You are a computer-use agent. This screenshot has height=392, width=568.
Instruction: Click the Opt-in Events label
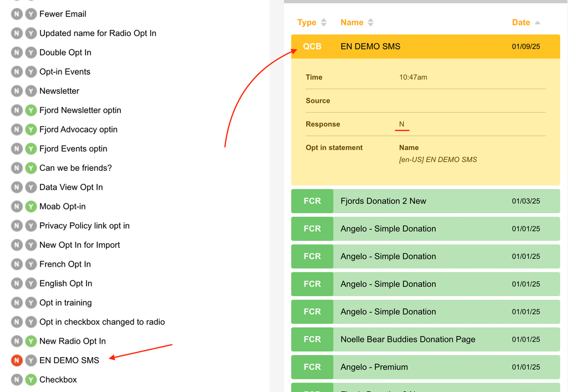[64, 72]
